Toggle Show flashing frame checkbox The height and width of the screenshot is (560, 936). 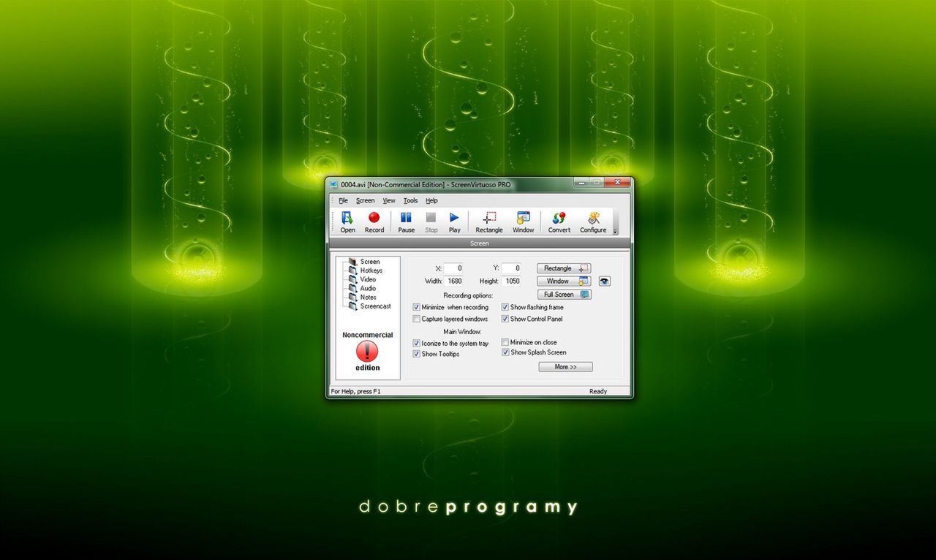click(505, 308)
